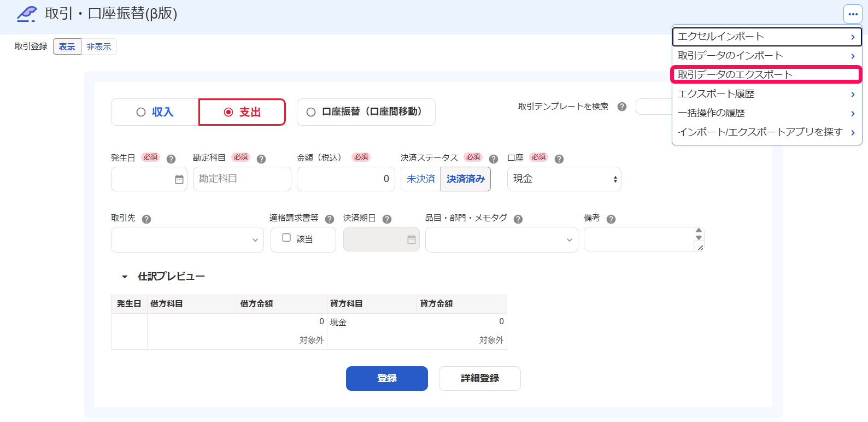The width and height of the screenshot is (868, 422).
Task: Click help icon next to 発生日
Action: coord(171,159)
